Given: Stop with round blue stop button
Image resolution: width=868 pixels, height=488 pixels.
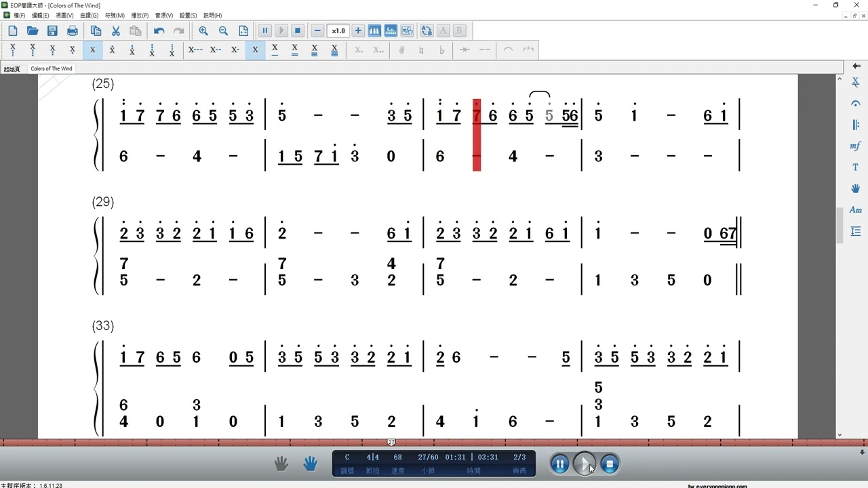Looking at the screenshot, I should [x=610, y=464].
